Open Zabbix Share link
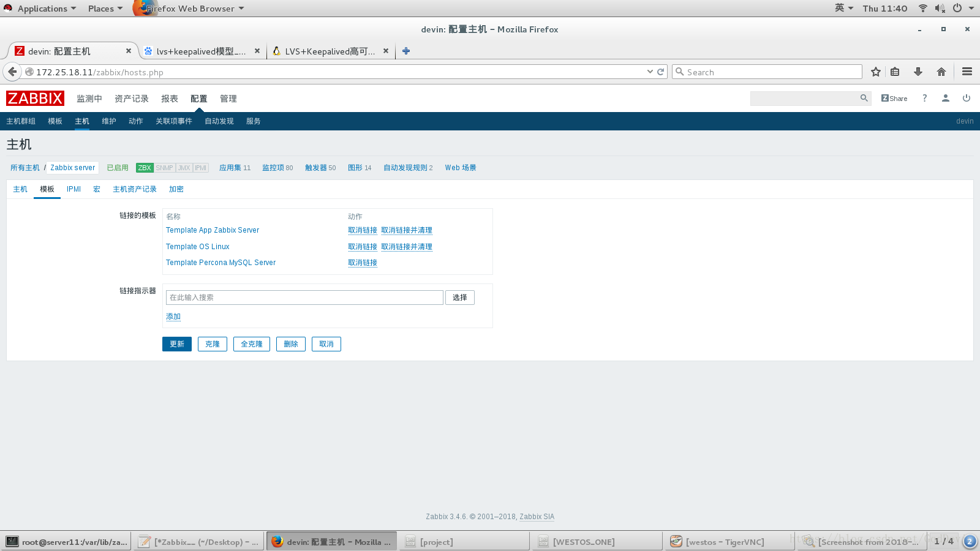This screenshot has width=980, height=551. [x=894, y=98]
